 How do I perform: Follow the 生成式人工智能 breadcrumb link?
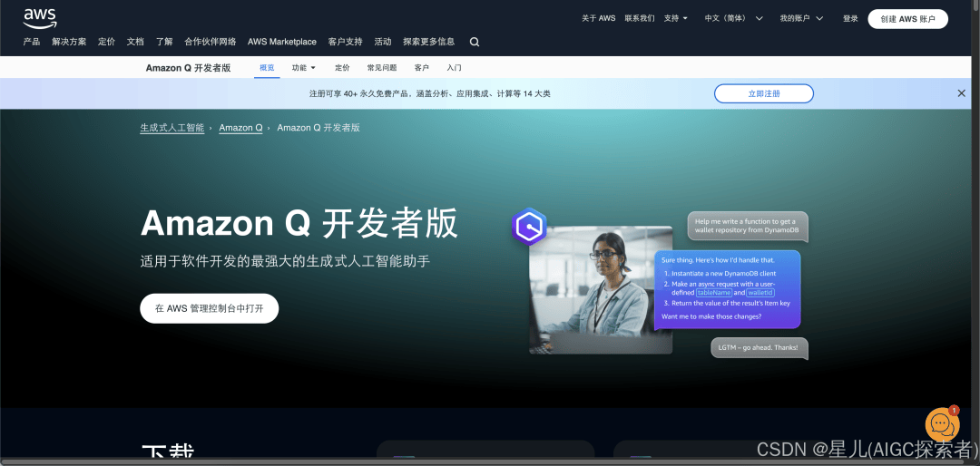click(171, 128)
